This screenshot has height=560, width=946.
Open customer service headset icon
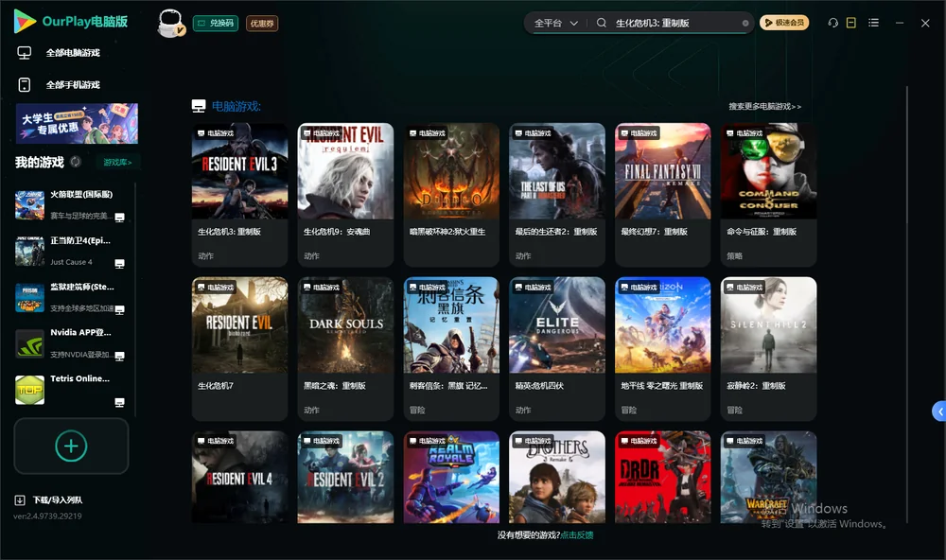[833, 23]
